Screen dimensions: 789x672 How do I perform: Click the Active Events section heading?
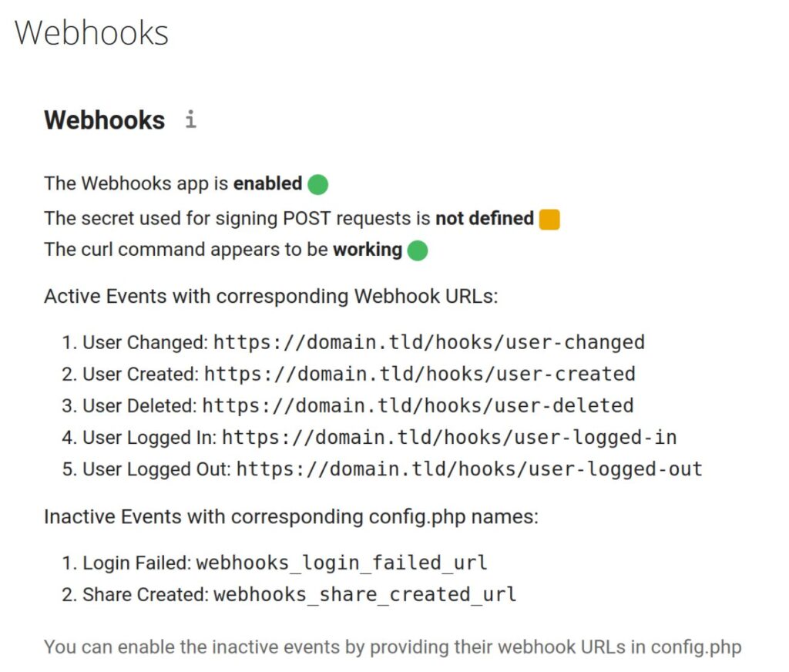click(270, 296)
